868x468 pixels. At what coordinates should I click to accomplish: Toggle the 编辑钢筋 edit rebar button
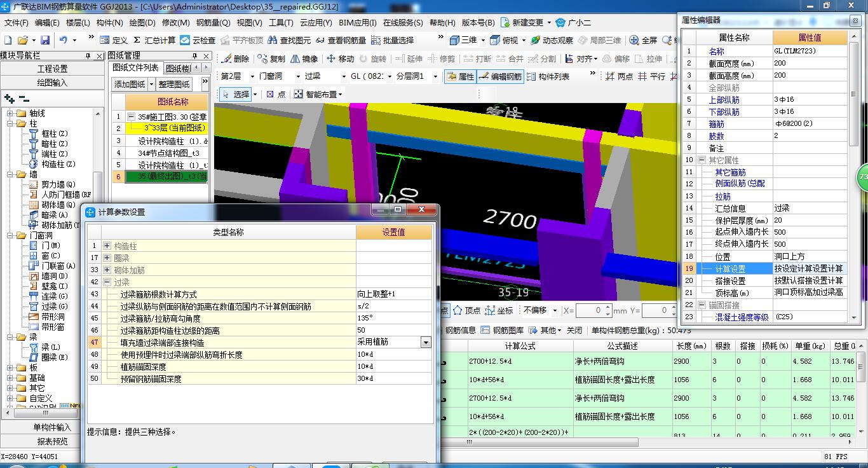click(x=499, y=76)
